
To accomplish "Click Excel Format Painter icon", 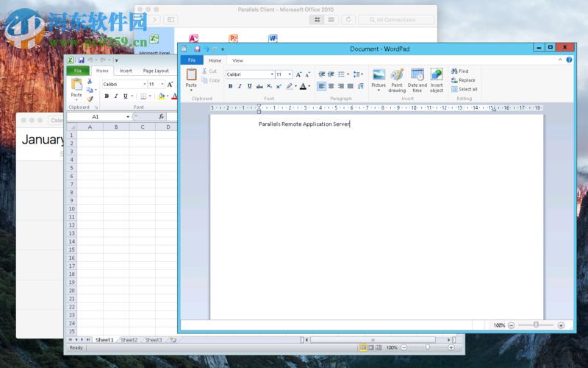I will [90, 99].
